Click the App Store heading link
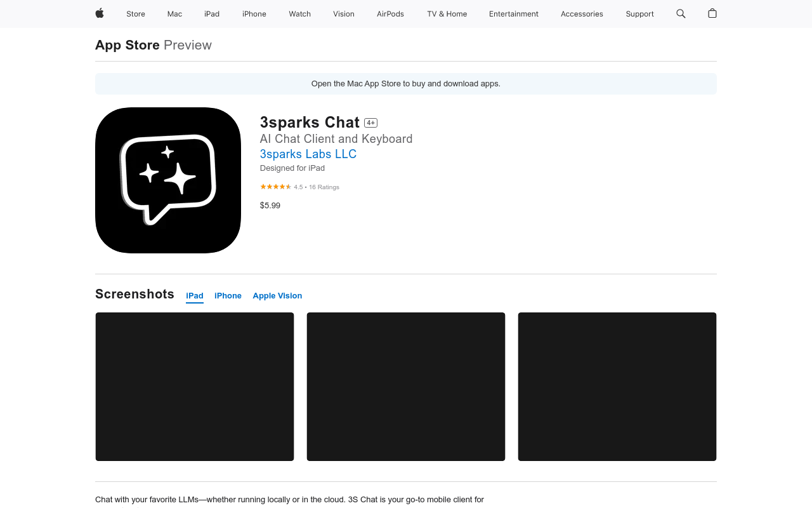Screen dimensions: 812x508 [x=128, y=45]
